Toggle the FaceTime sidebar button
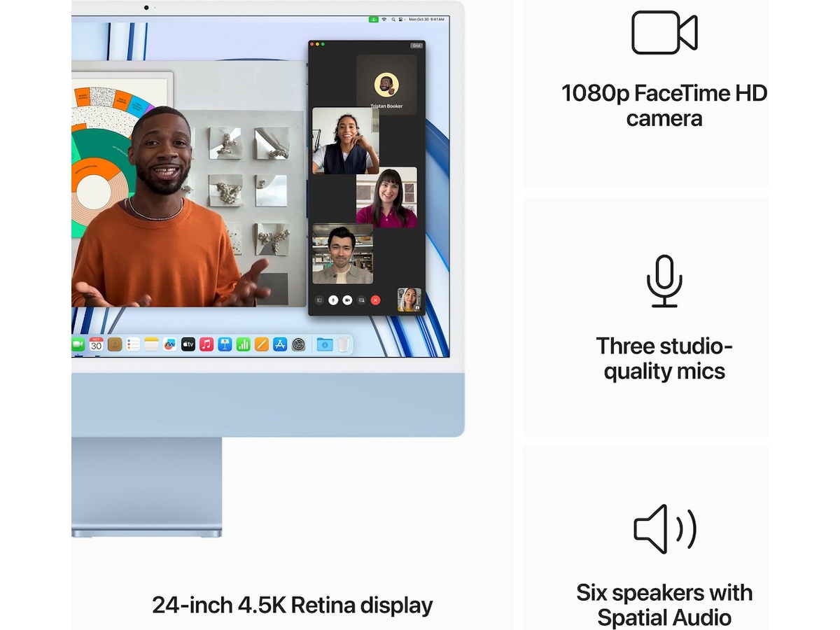The image size is (840, 630). 319,300
